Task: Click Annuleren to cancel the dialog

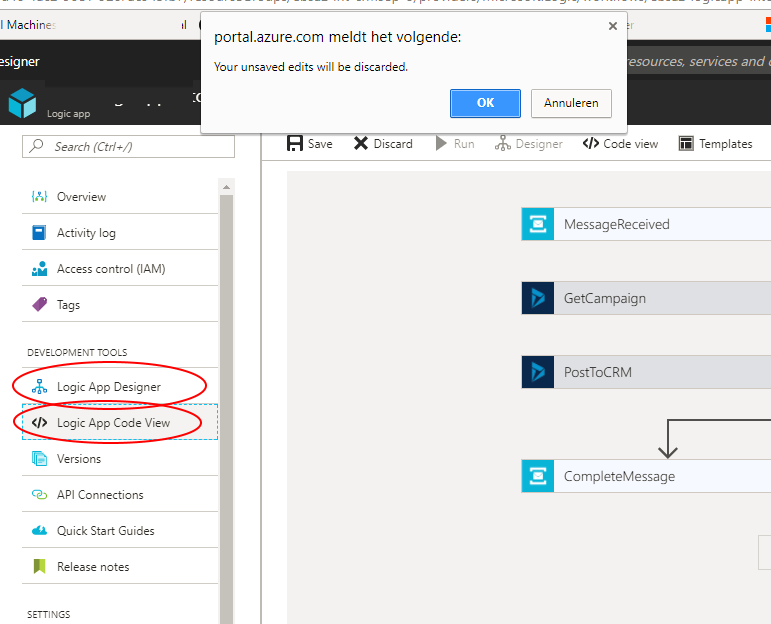Action: coord(571,103)
